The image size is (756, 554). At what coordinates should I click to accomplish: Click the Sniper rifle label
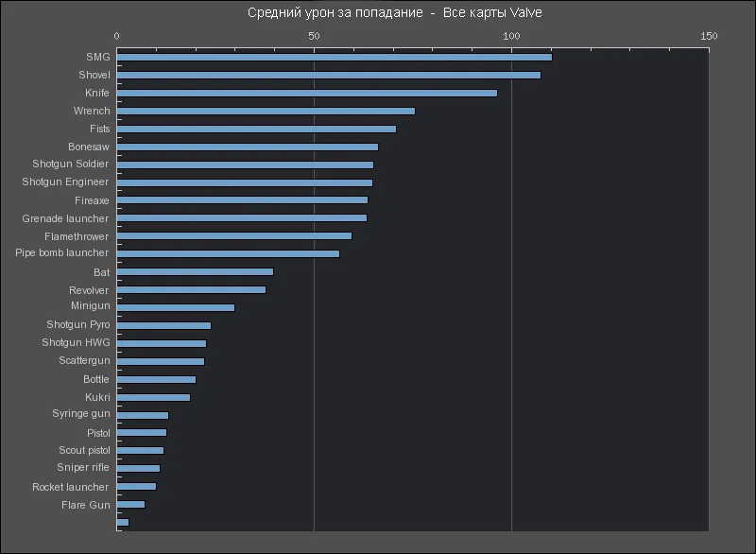(83, 468)
